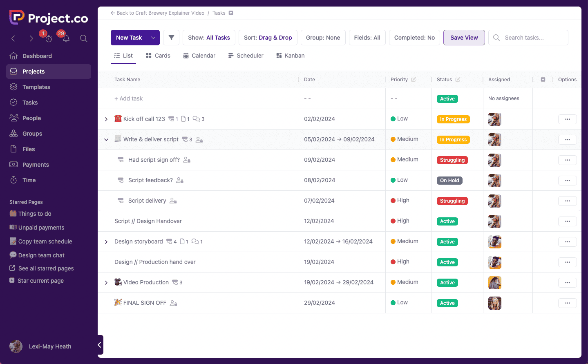Click the timer icon in the sidebar

point(48,38)
